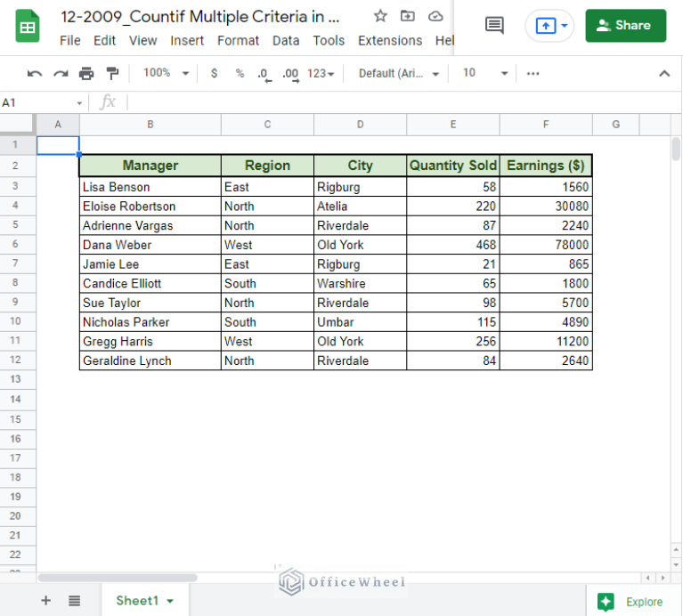This screenshot has width=683, height=616.
Task: Collapse the toolbar with up chevron
Action: point(663,74)
